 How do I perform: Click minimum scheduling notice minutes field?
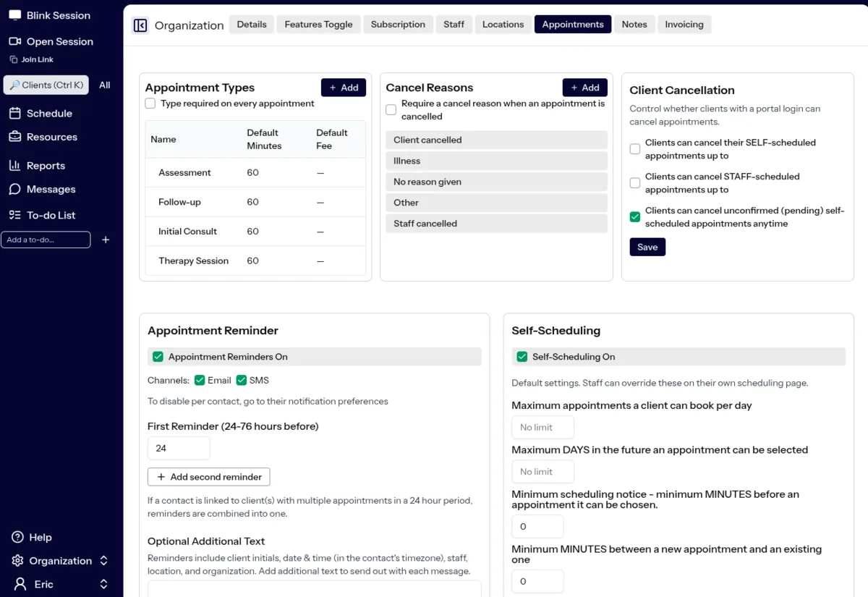(537, 527)
